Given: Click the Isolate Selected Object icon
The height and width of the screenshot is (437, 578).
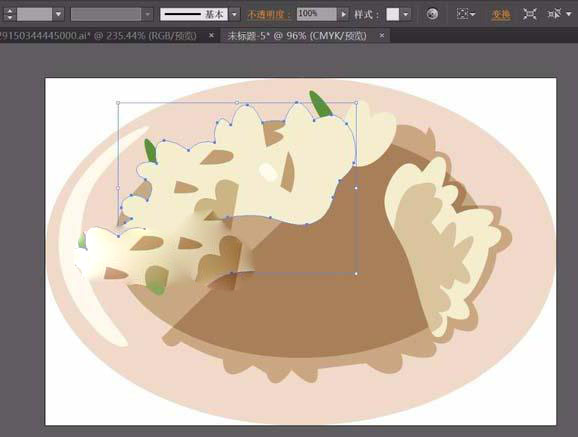Looking at the screenshot, I should pos(530,14).
